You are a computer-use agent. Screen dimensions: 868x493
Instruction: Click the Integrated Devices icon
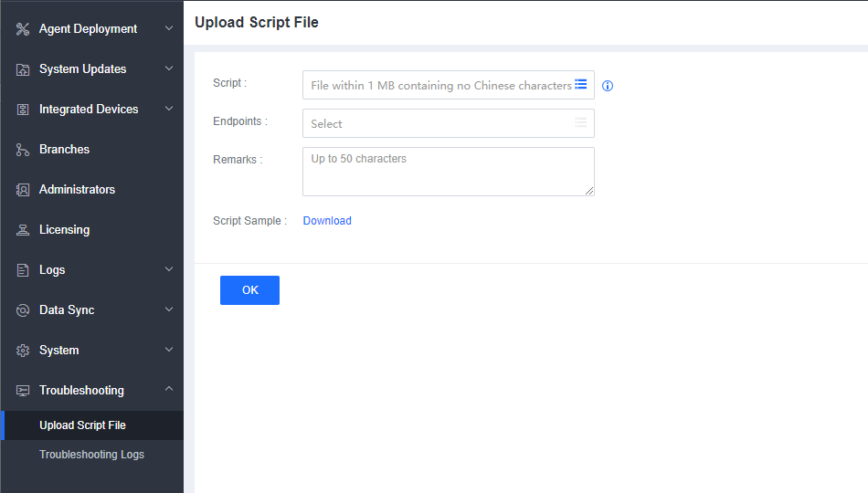click(23, 110)
